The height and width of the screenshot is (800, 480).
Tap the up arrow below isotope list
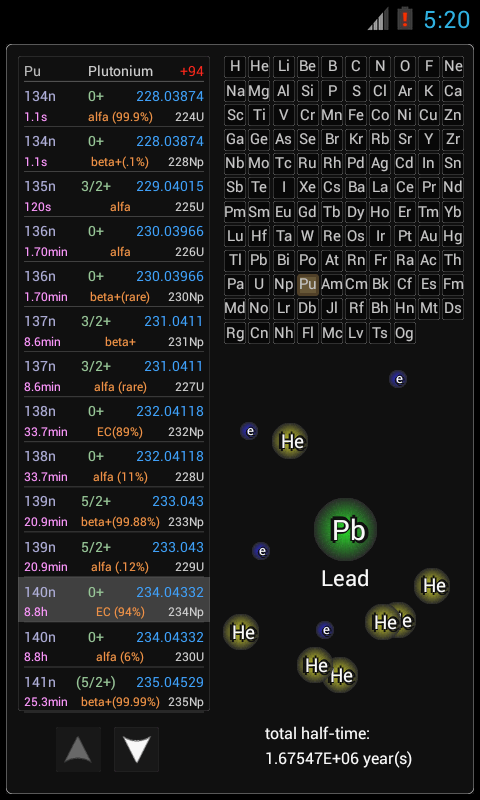79,749
